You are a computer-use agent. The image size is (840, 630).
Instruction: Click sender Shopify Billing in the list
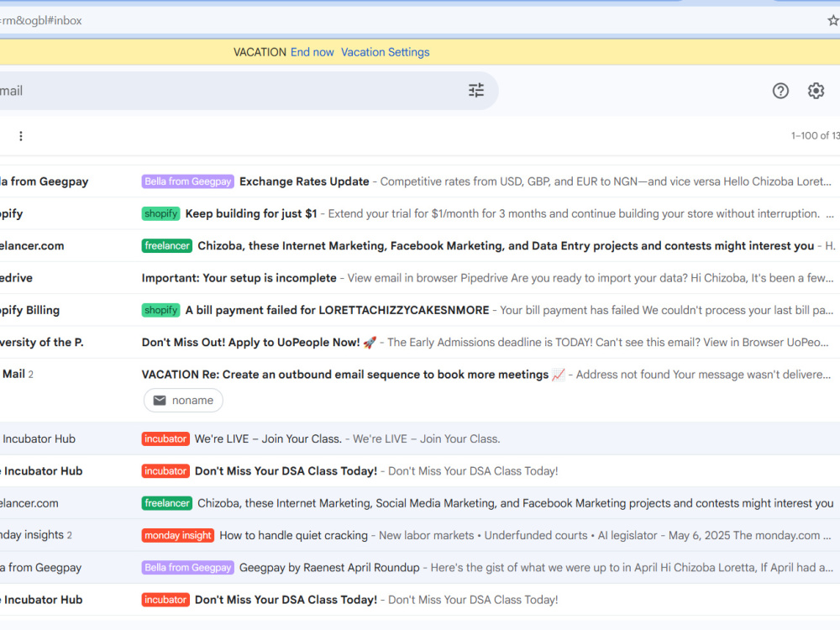(x=29, y=310)
